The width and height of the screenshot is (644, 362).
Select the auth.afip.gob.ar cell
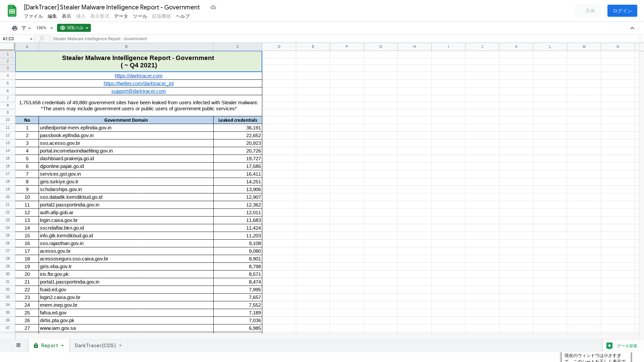coord(126,213)
